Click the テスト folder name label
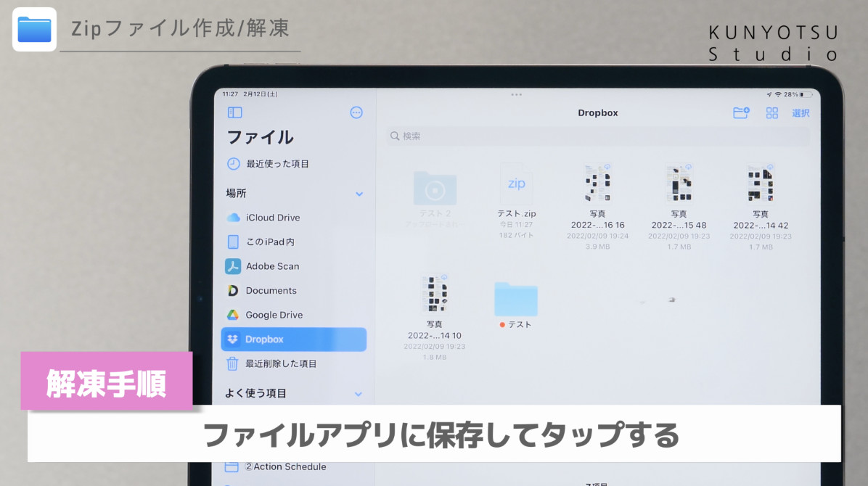 [x=519, y=325]
